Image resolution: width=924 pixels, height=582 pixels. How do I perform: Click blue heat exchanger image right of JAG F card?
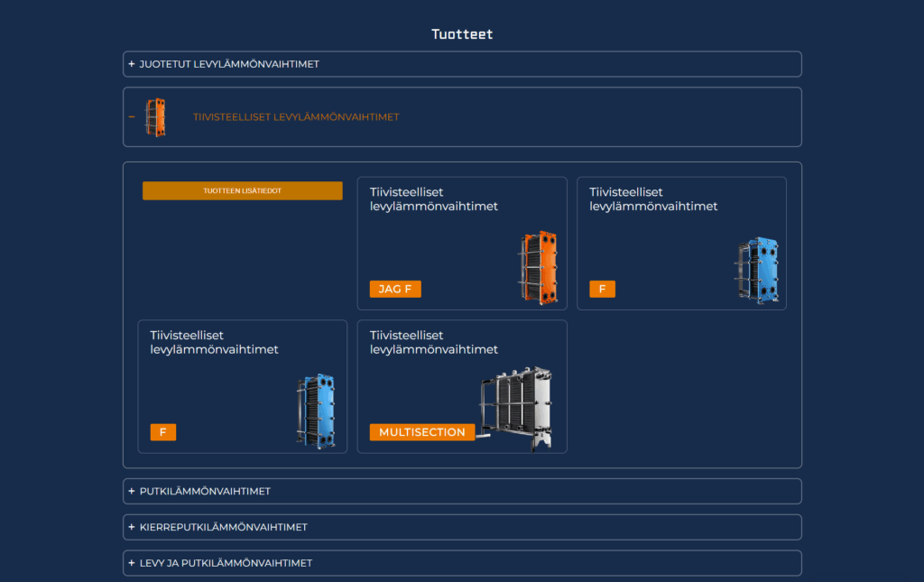pos(757,271)
